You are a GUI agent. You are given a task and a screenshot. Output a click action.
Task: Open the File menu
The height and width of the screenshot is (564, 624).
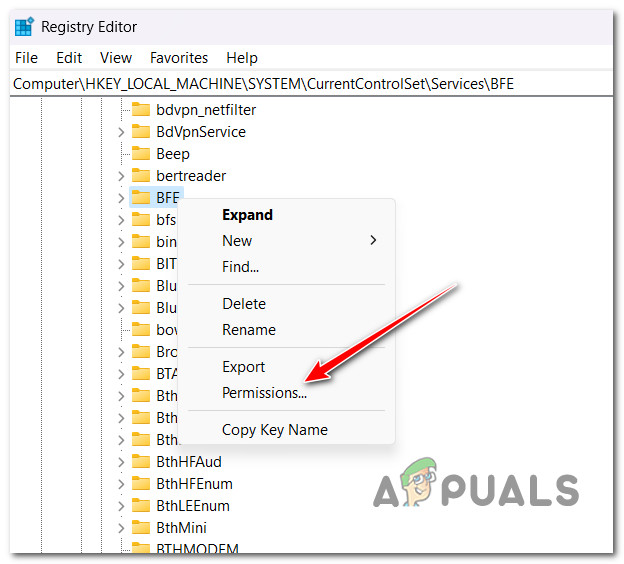click(26, 58)
